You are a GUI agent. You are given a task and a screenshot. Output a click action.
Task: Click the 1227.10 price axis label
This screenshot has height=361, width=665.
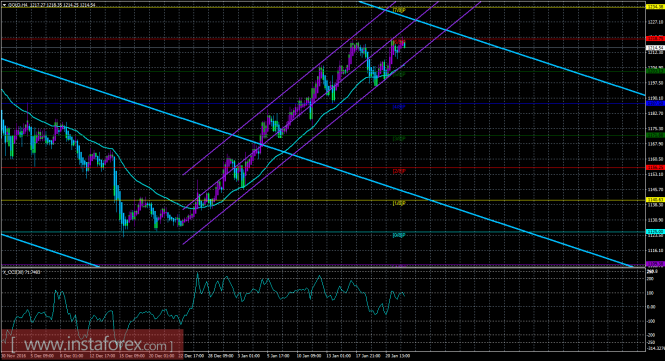654,22
